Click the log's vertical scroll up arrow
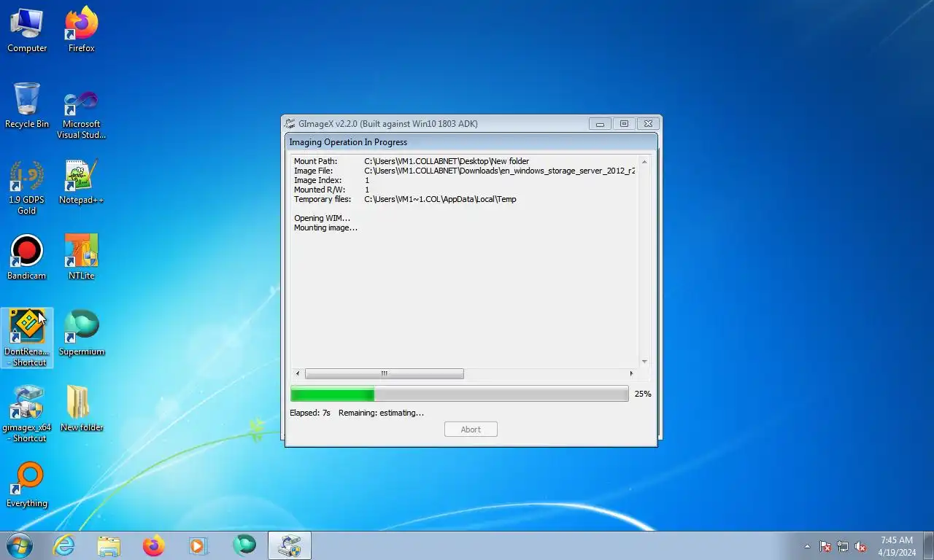The image size is (934, 560). pyautogui.click(x=644, y=161)
